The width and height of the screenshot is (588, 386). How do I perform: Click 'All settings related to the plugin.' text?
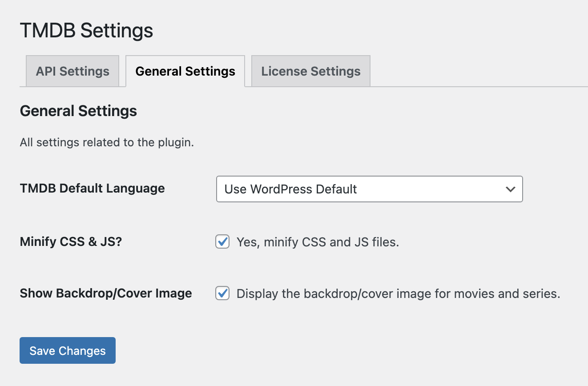107,143
